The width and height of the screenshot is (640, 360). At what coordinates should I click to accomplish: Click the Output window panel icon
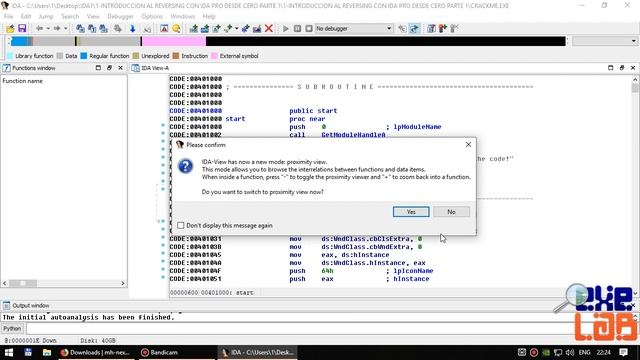tap(6, 305)
